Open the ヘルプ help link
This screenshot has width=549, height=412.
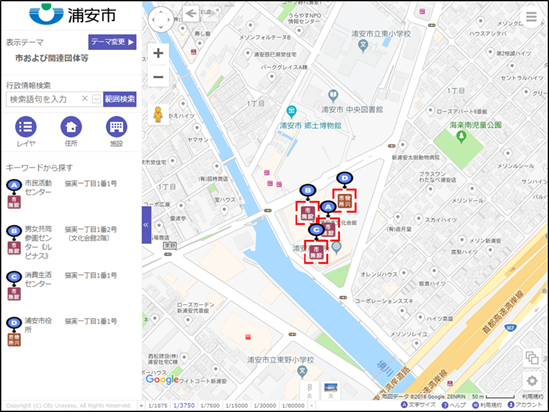(x=454, y=405)
